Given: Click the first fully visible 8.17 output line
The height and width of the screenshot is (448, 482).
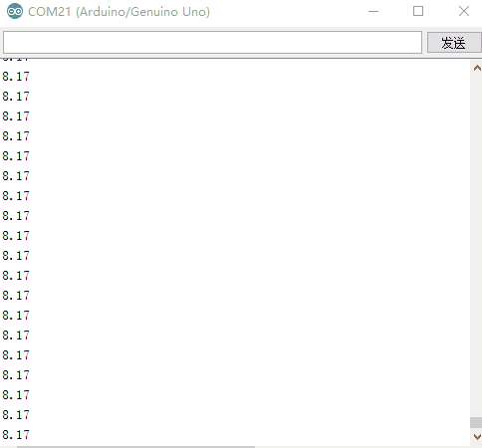Looking at the screenshot, I should 16,77.
